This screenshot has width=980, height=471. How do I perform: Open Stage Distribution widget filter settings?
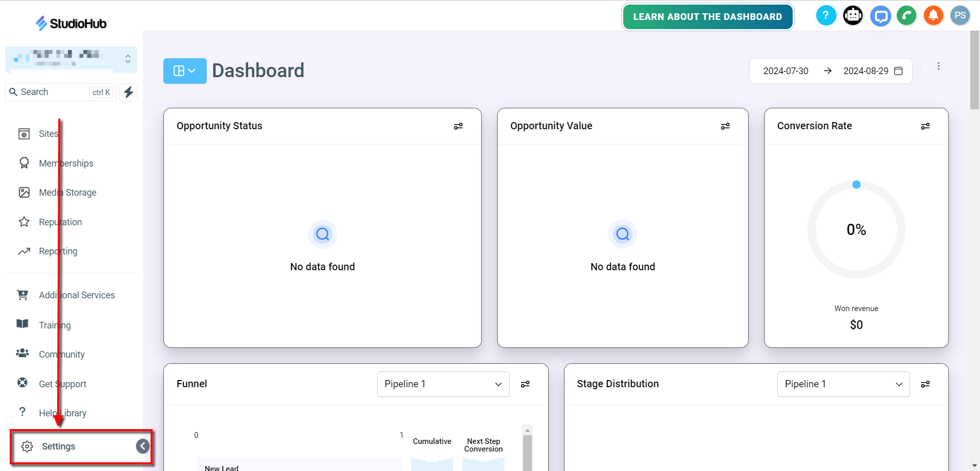925,384
